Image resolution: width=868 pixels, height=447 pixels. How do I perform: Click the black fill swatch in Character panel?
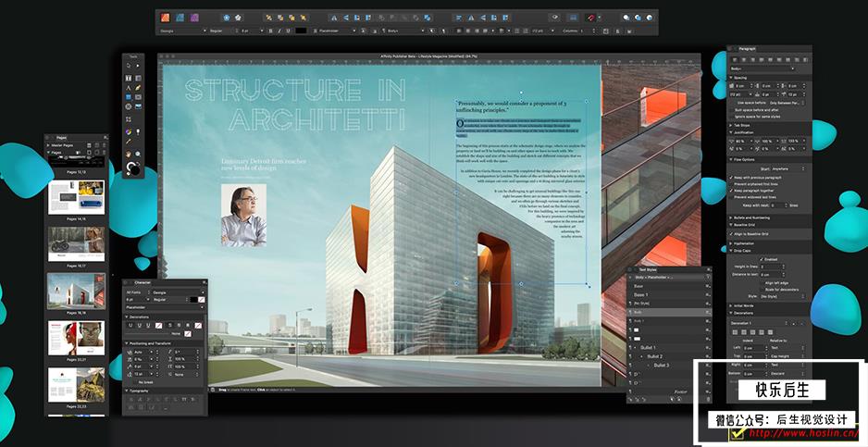[193, 300]
